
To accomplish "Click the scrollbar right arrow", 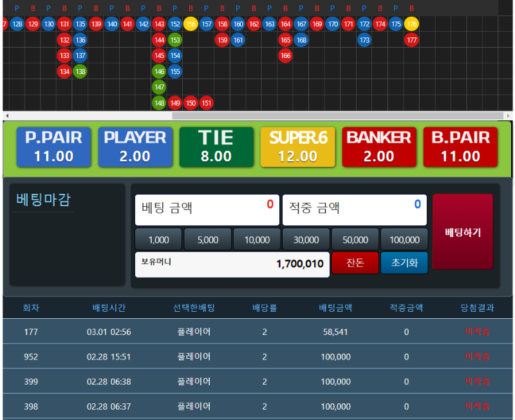I will pyautogui.click(x=508, y=116).
